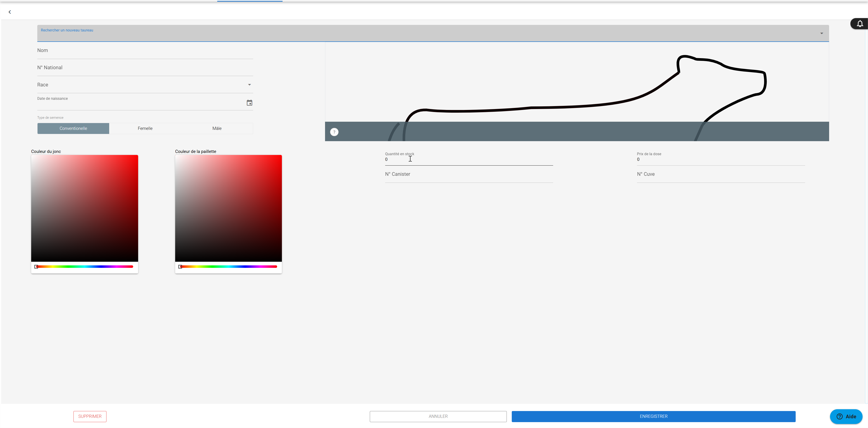868x428 pixels.
Task: Click the question mark help icon on bull image
Action: [334, 132]
